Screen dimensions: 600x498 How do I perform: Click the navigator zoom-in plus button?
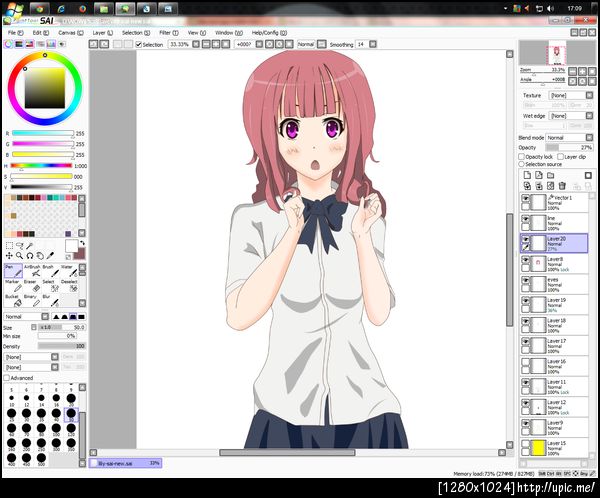(582, 71)
